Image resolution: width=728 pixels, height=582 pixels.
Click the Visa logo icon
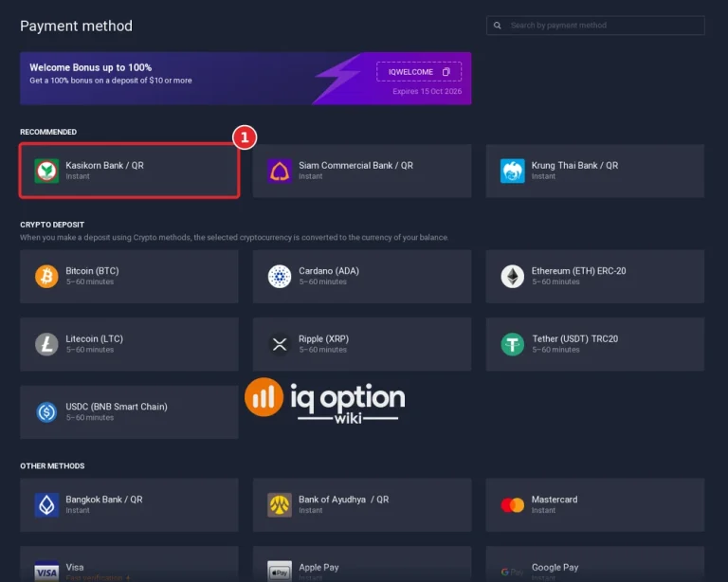click(46, 573)
